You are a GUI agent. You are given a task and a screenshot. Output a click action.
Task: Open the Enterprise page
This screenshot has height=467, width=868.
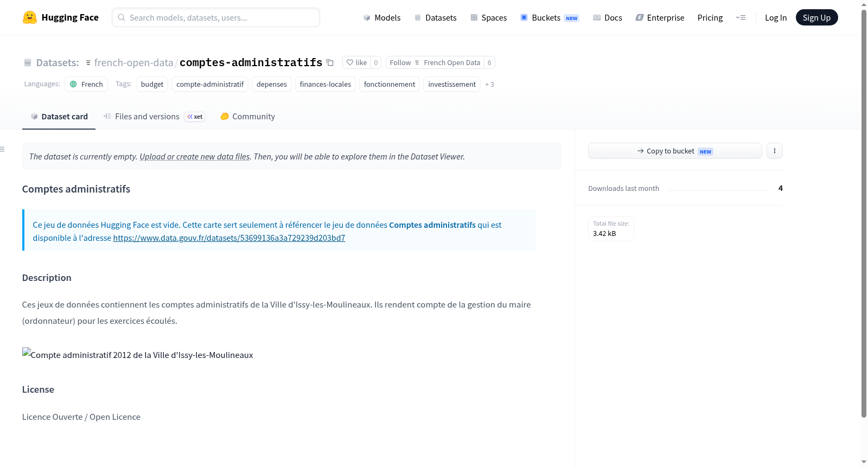pyautogui.click(x=660, y=17)
